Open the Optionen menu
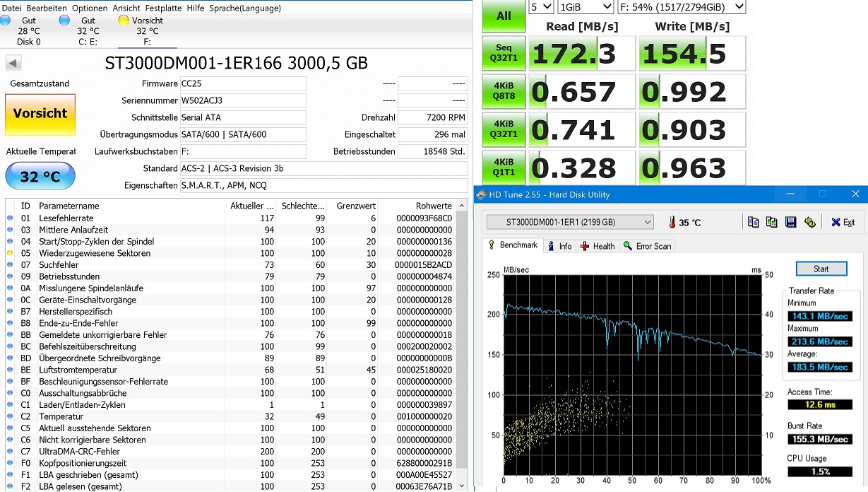 point(90,8)
